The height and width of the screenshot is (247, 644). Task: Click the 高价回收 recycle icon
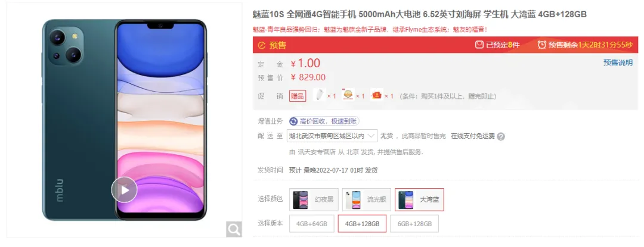pos(293,121)
